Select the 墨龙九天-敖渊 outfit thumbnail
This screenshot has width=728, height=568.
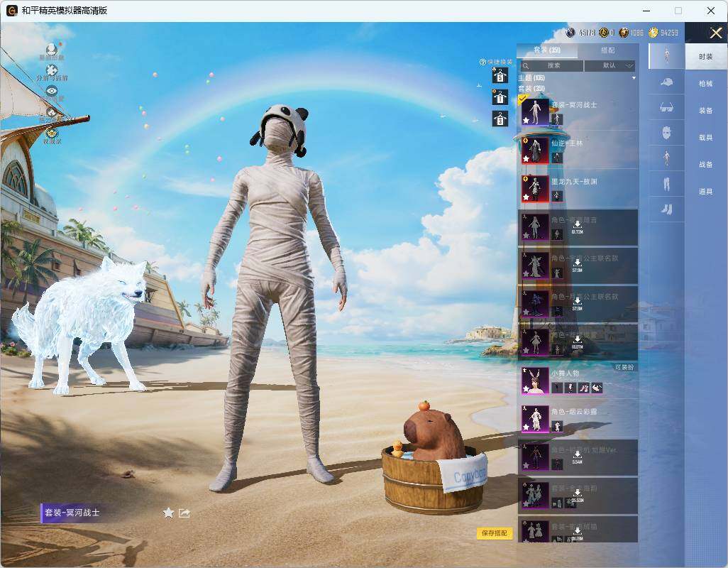tap(535, 189)
